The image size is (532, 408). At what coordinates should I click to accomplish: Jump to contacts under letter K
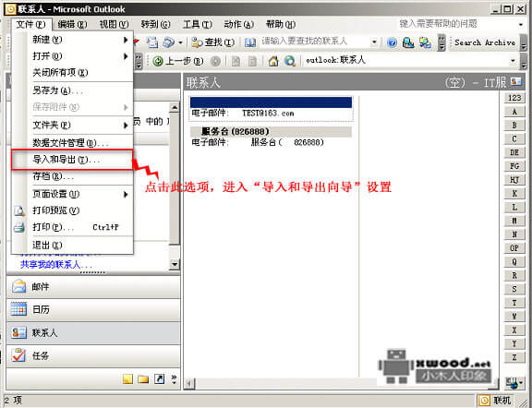coord(514,194)
